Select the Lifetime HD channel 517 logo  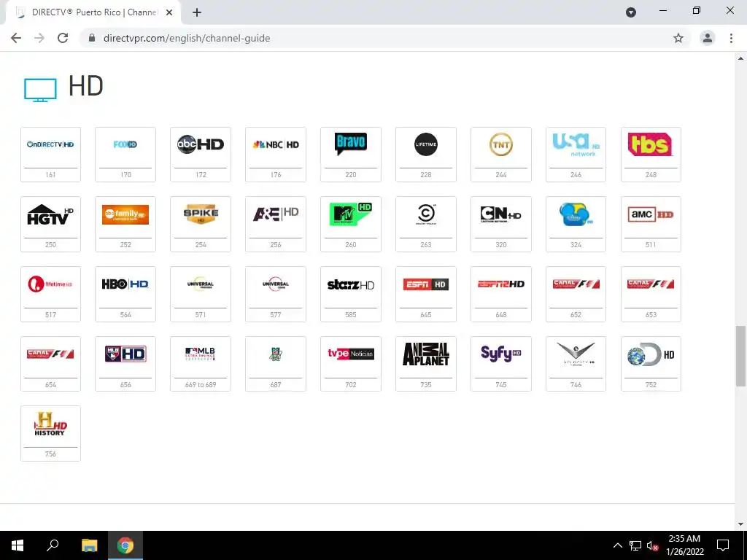tap(50, 284)
